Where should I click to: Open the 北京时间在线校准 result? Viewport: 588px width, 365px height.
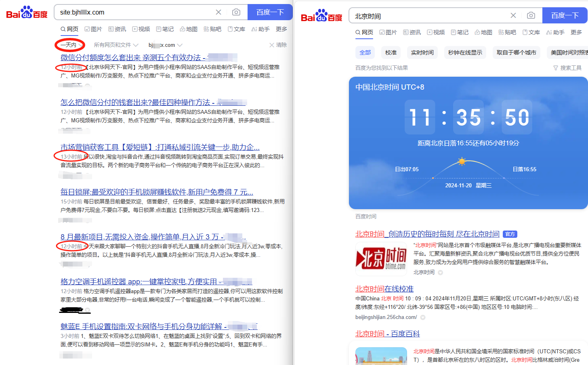coord(384,289)
